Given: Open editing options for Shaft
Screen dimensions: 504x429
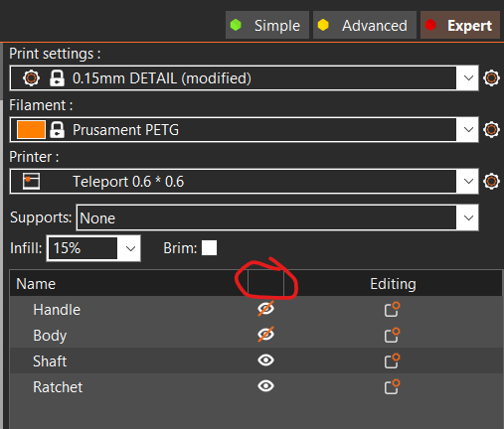Looking at the screenshot, I should click(x=392, y=360).
